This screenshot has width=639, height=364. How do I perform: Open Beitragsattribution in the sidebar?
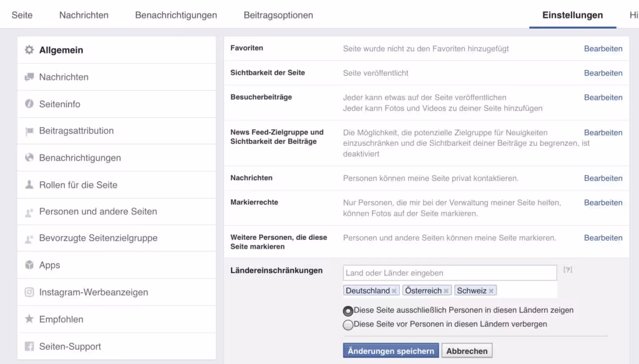(117, 131)
